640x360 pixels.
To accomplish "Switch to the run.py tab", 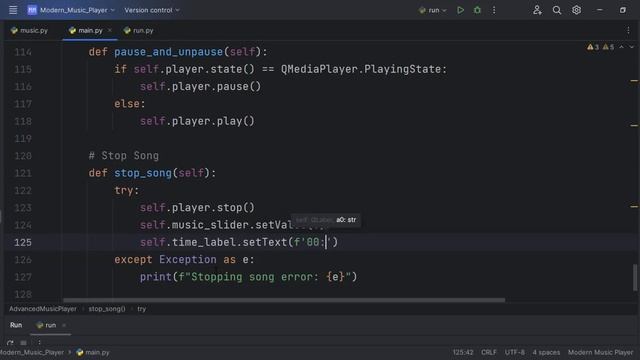I will tap(138, 31).
